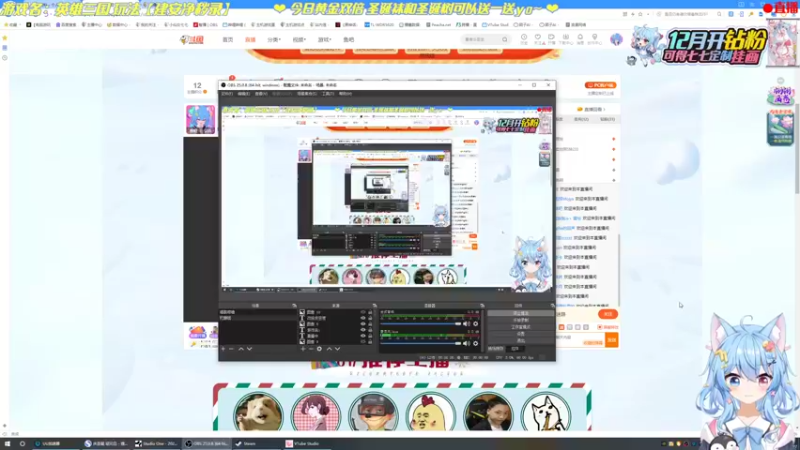Screen dimensions: 800x450
Task: Click start recording button in OBS Controls
Action: click(x=521, y=320)
